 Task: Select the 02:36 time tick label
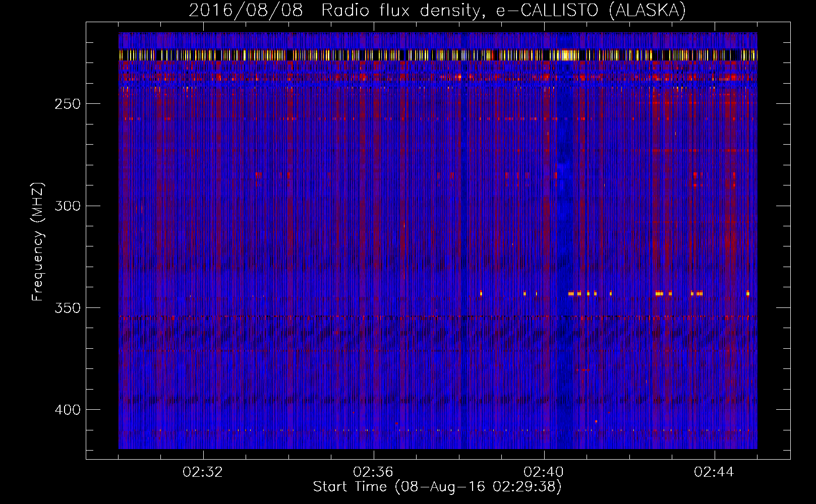point(373,472)
